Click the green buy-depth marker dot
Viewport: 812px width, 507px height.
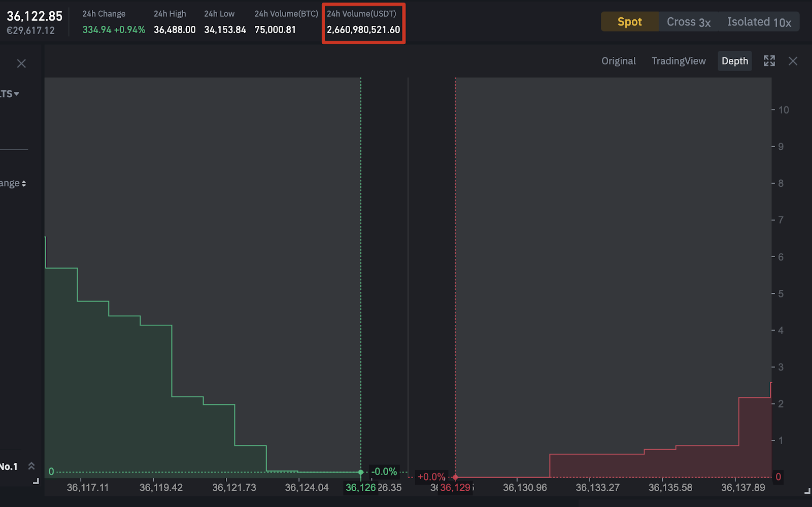[x=360, y=471]
